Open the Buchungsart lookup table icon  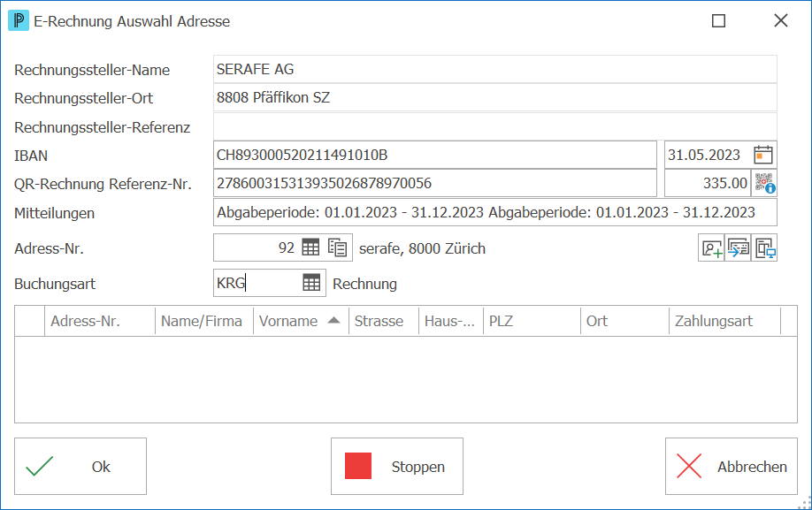(311, 283)
